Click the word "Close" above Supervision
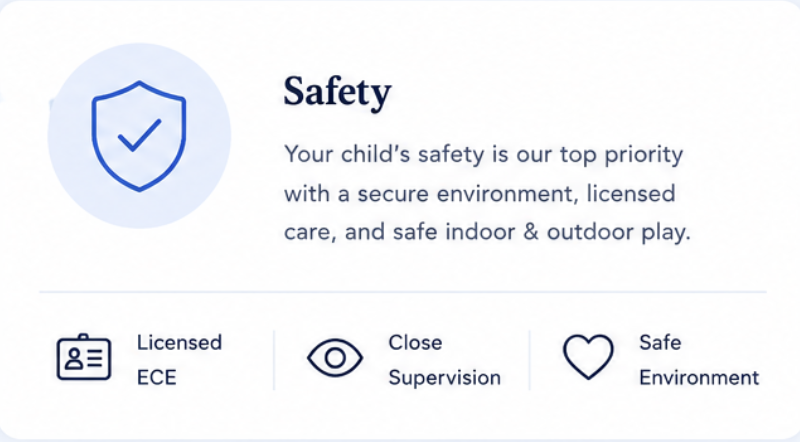800x442 pixels. 415,342
